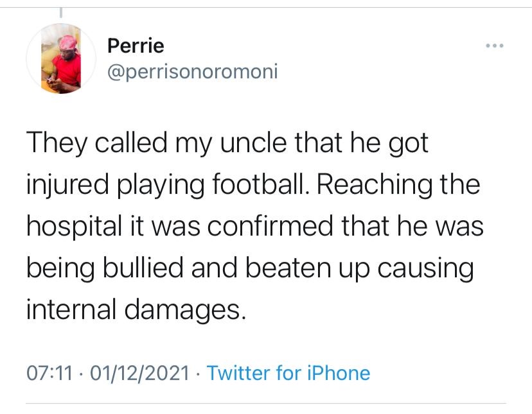Tap the thread connector line above the avatar
Image resolution: width=532 pixels, height=414 pixels.
tap(62, 12)
